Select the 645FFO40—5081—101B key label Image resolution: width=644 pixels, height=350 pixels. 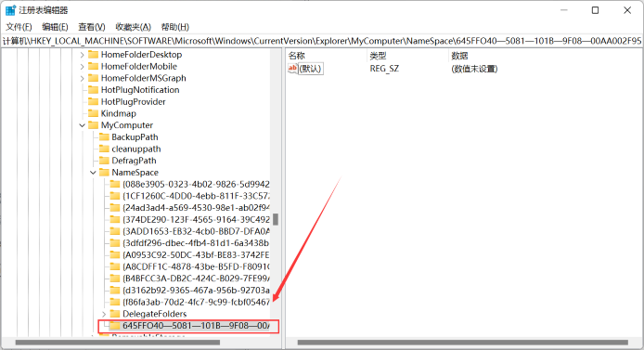196,326
